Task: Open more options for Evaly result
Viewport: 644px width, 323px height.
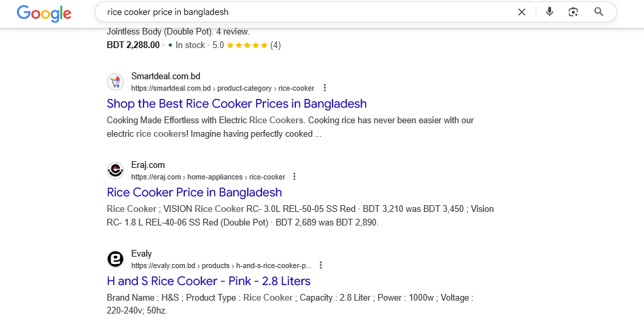Action: click(321, 265)
